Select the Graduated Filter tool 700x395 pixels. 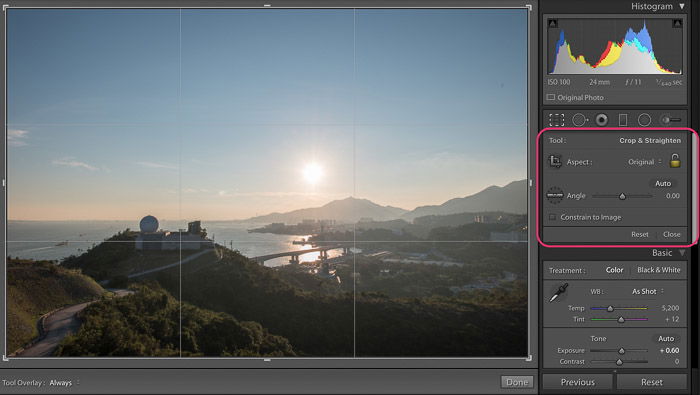[623, 120]
